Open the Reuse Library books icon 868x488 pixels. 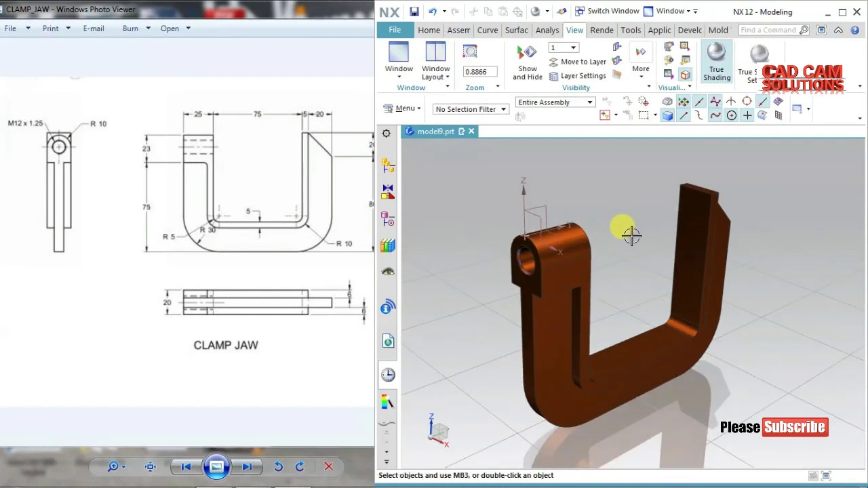388,245
